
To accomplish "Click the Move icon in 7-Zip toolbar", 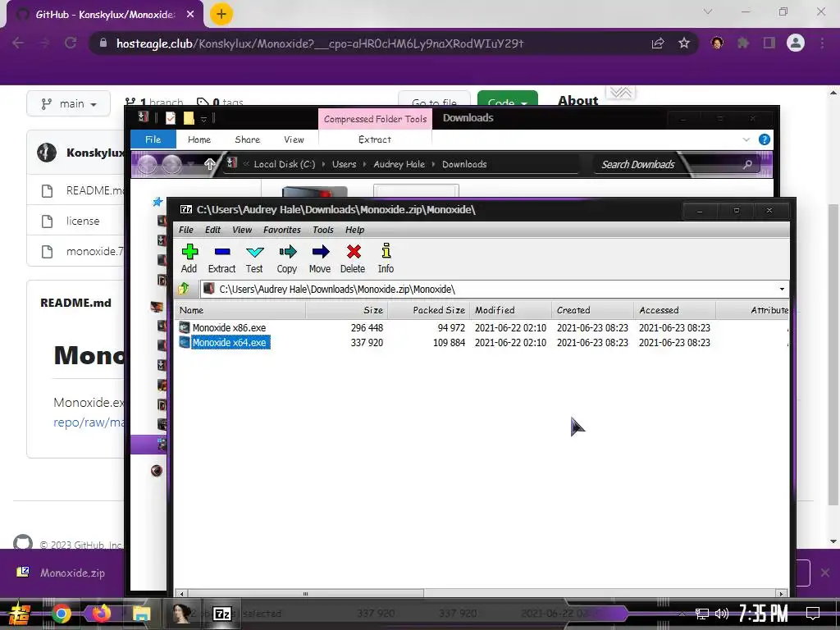I will point(320,258).
